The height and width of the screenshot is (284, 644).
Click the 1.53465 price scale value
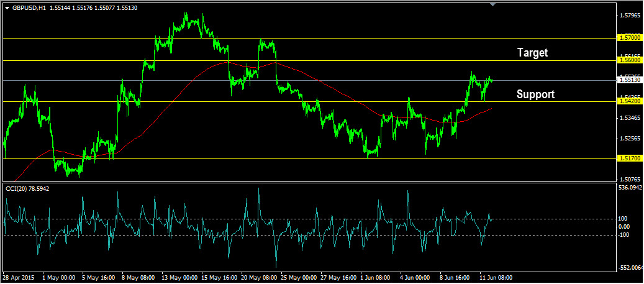pos(631,118)
